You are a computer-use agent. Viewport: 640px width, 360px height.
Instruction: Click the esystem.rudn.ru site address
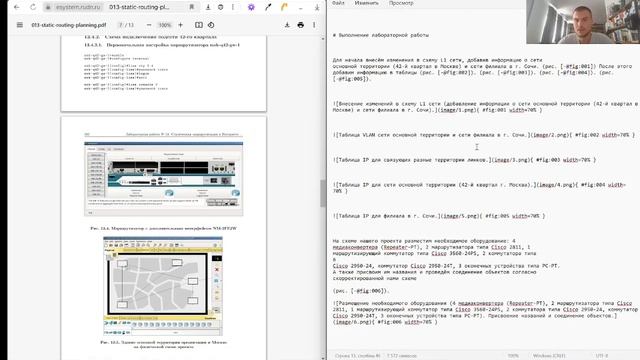coord(78,7)
